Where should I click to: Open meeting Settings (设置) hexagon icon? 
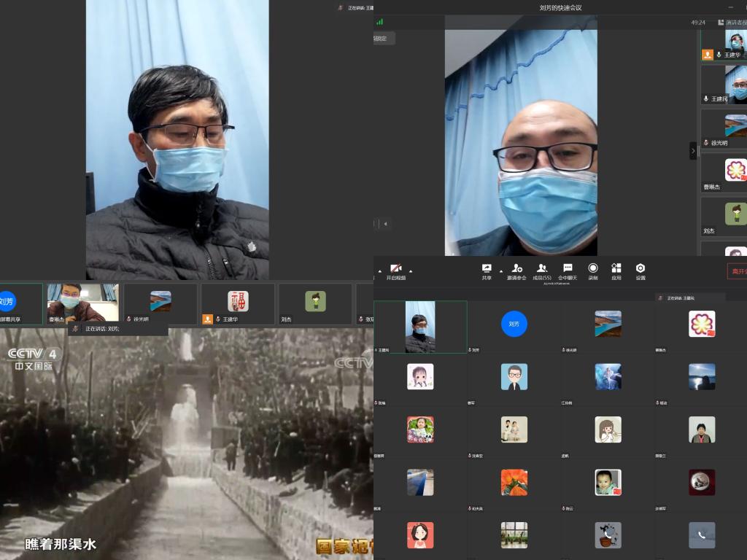click(640, 269)
